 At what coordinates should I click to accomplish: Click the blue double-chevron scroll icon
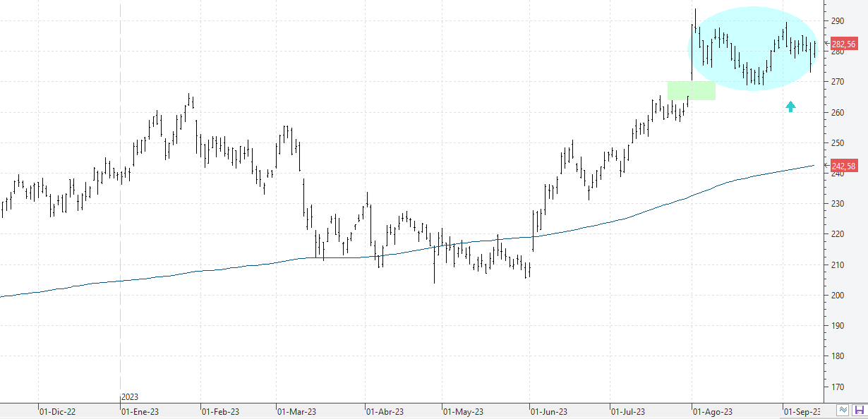tap(843, 410)
